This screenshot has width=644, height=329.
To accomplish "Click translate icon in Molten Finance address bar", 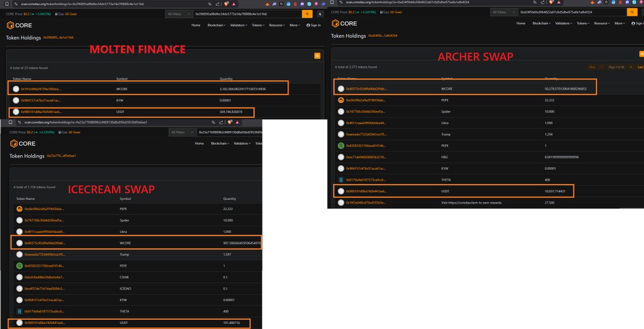I will point(210,4).
